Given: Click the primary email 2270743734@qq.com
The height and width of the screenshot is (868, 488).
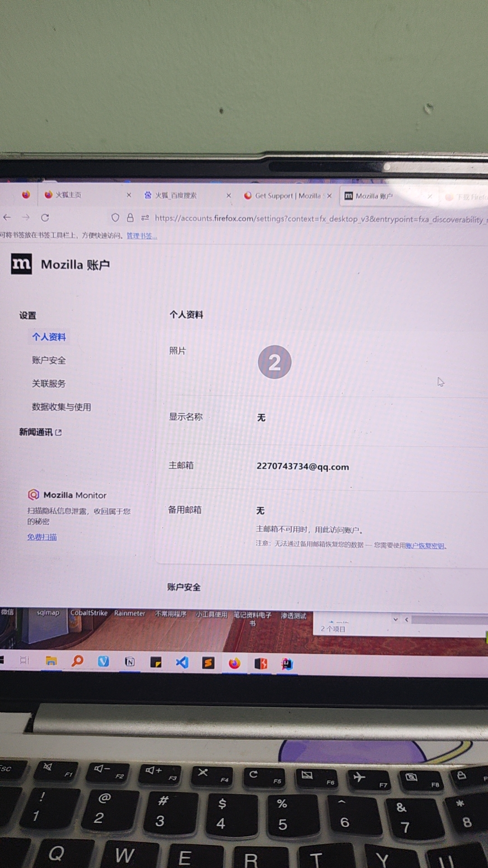Looking at the screenshot, I should [303, 467].
